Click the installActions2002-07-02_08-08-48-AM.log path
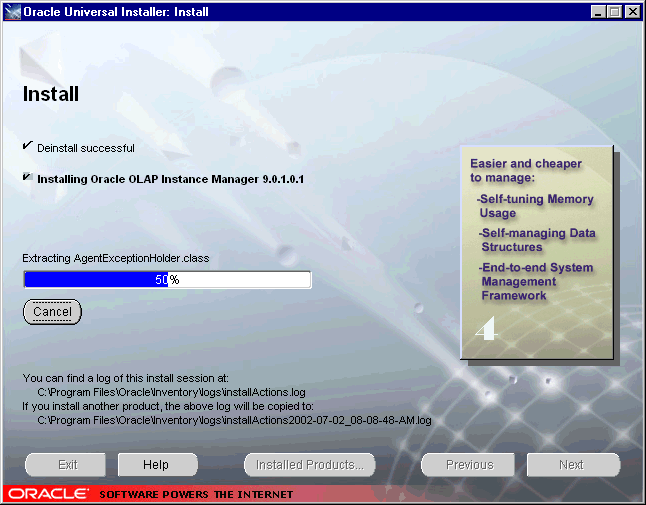646x505 pixels. (234, 420)
